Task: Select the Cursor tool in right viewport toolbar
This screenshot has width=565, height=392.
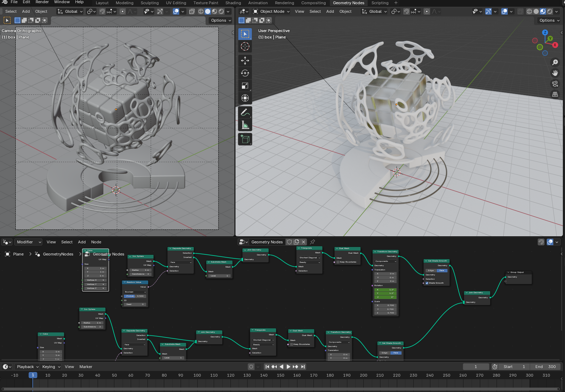Action: 245,46
